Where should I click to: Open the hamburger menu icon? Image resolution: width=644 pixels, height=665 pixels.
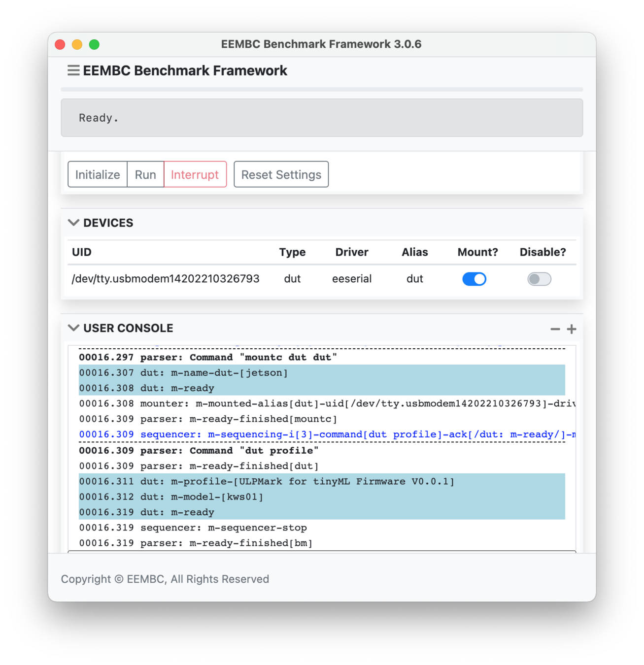click(x=73, y=70)
